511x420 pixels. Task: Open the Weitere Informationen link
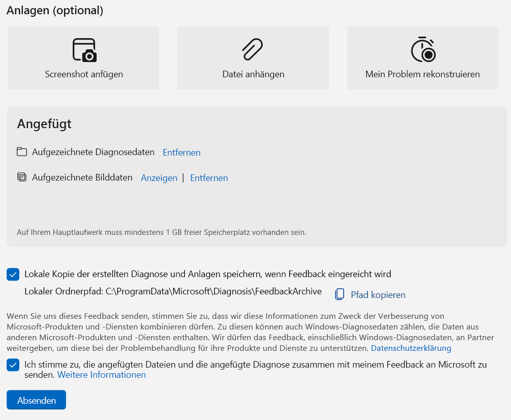pos(101,375)
